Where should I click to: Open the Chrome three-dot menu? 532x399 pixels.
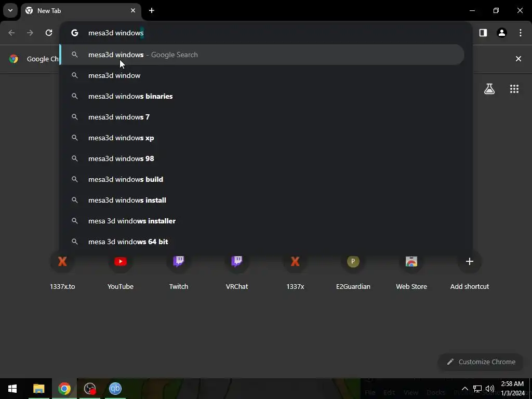[x=521, y=33]
